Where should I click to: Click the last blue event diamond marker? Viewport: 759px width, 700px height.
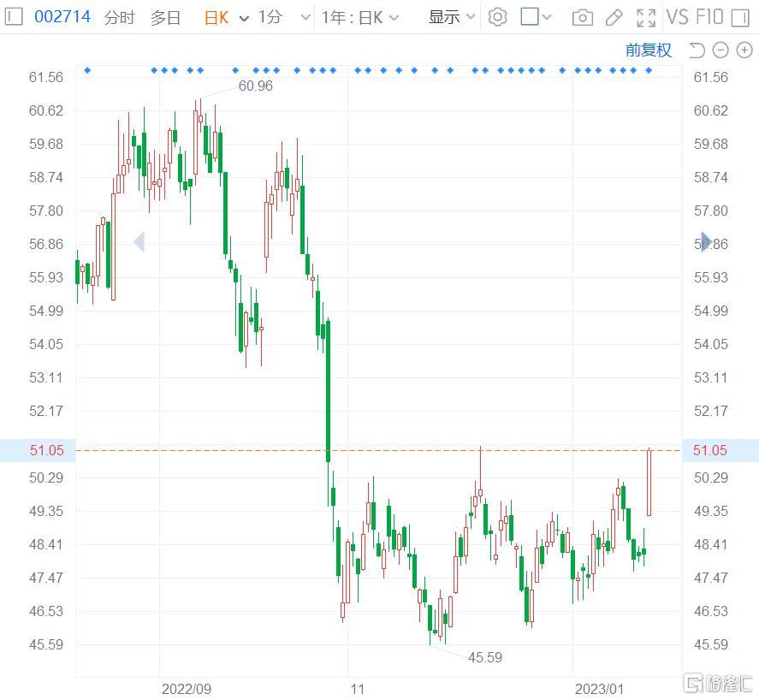(649, 70)
